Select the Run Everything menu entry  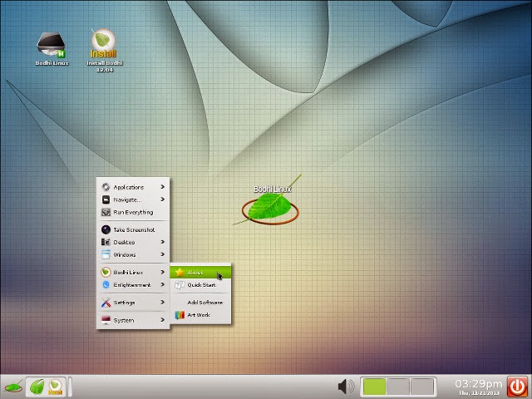[x=133, y=212]
